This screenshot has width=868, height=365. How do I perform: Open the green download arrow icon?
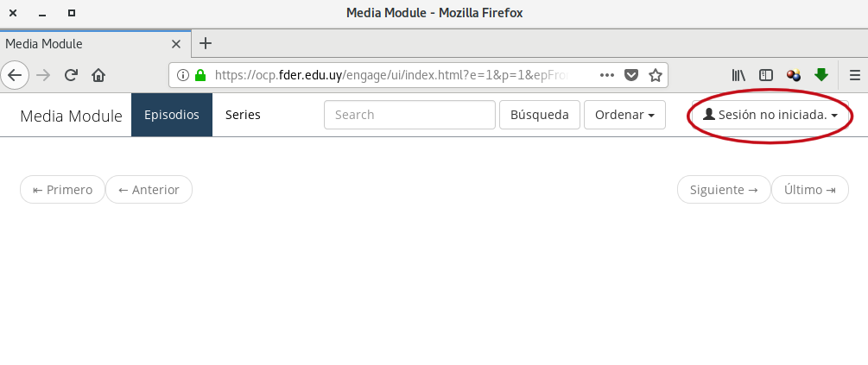[x=821, y=75]
